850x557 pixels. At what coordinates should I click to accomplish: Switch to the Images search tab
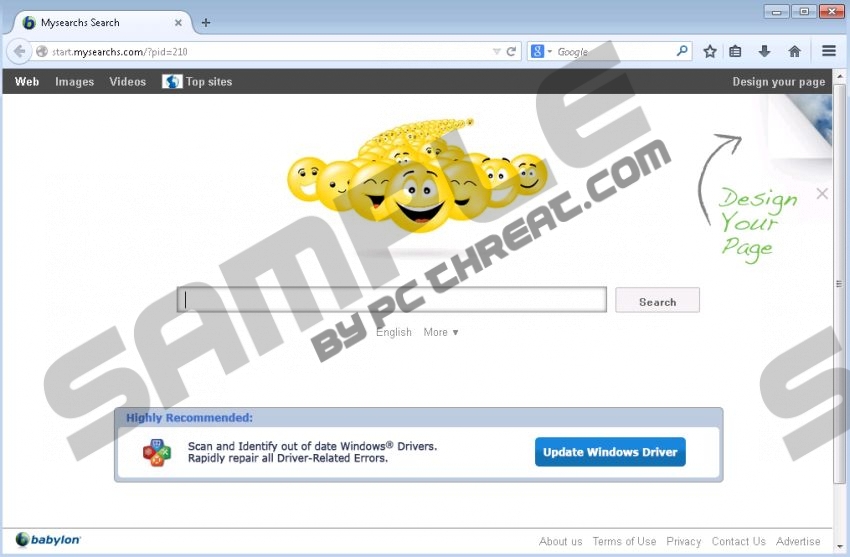74,82
